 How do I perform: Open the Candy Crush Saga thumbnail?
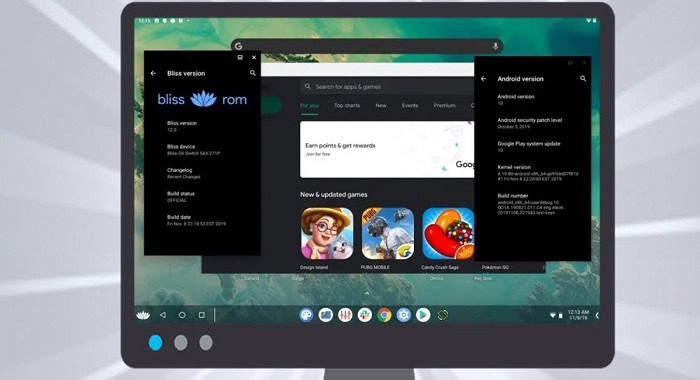448,234
